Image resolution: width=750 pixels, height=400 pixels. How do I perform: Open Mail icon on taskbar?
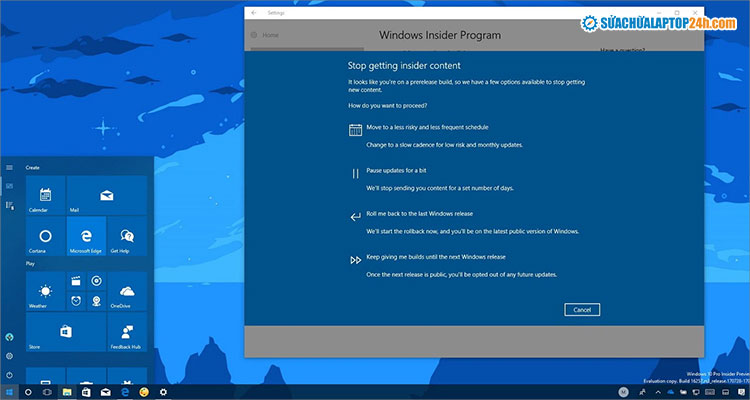pyautogui.click(x=106, y=392)
